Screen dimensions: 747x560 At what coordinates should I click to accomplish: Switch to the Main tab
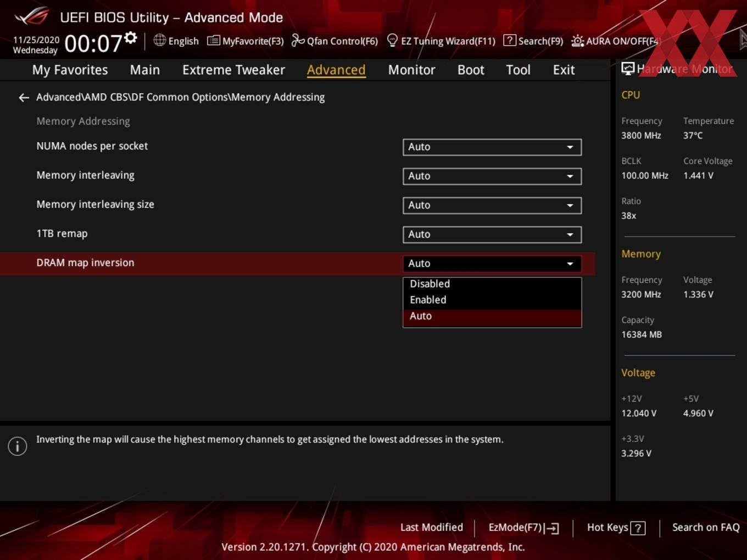[145, 70]
